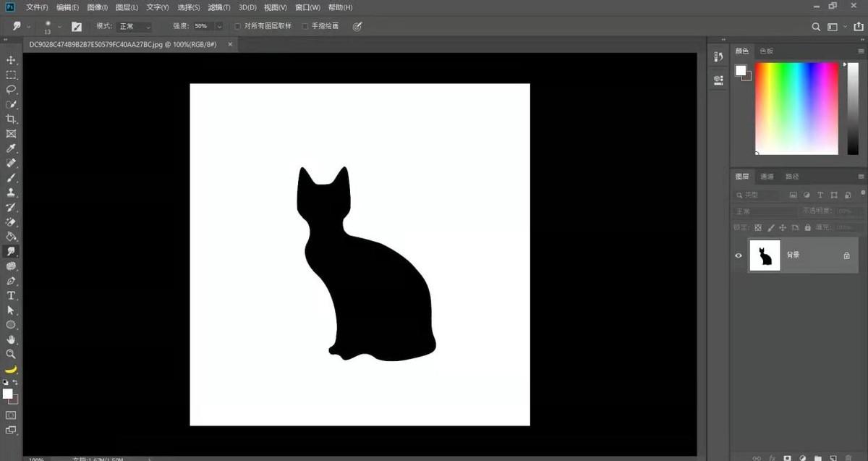Select the Ellipse shape tool
This screenshot has height=461, width=868.
click(x=11, y=325)
